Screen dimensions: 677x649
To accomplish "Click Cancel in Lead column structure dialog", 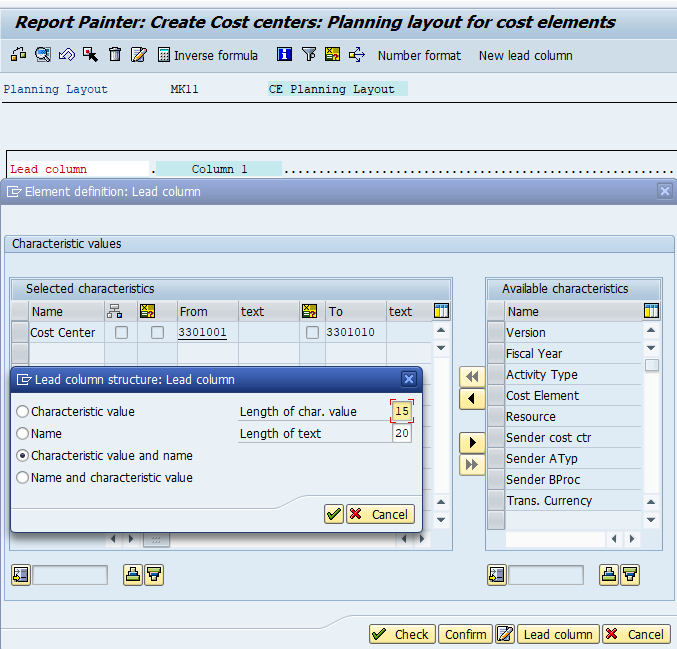I will click(x=380, y=514).
